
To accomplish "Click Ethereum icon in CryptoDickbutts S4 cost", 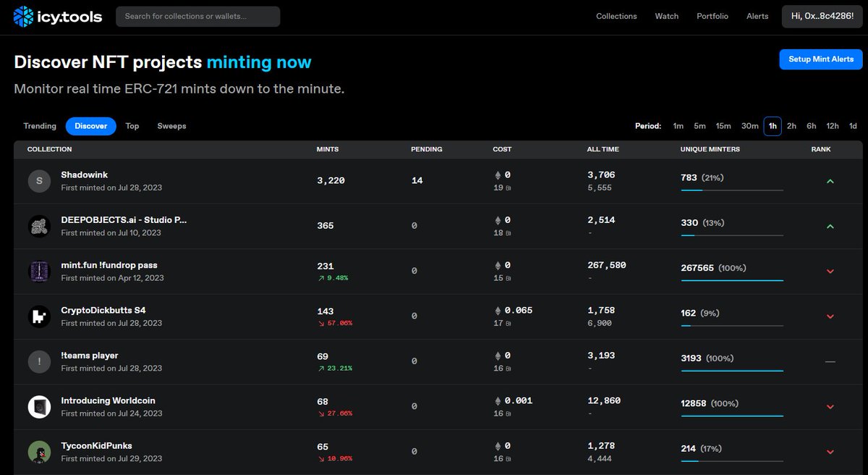I will [497, 310].
